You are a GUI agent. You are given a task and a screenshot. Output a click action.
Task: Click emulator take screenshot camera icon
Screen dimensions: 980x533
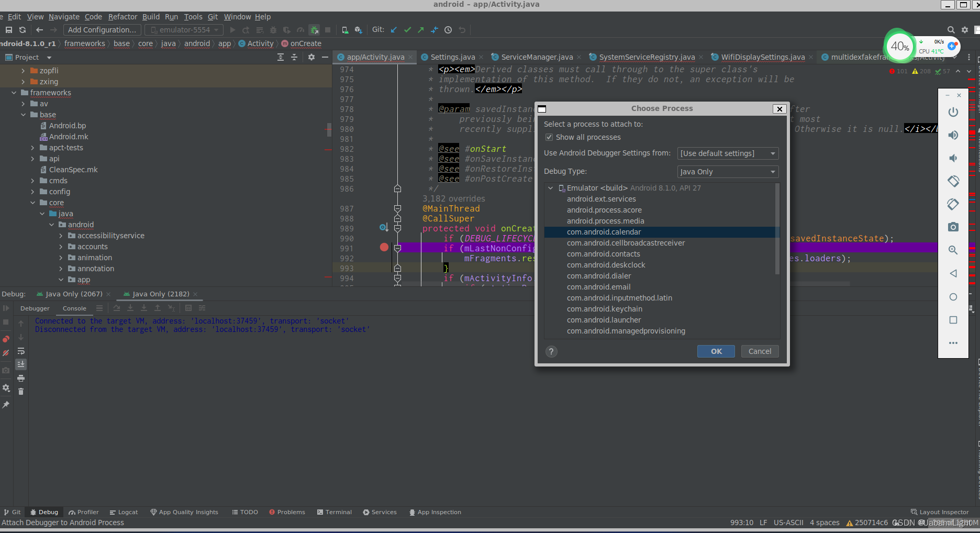tap(953, 227)
